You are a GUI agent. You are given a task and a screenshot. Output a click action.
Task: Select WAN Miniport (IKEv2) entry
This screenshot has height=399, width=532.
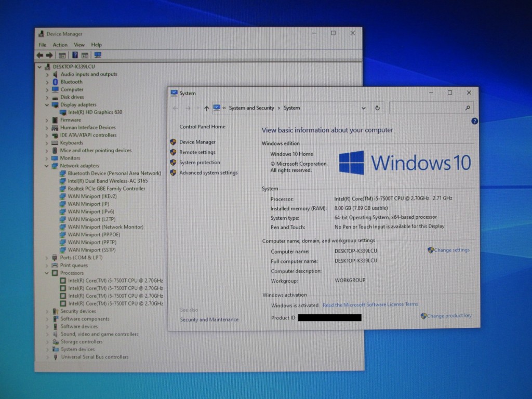click(x=92, y=196)
